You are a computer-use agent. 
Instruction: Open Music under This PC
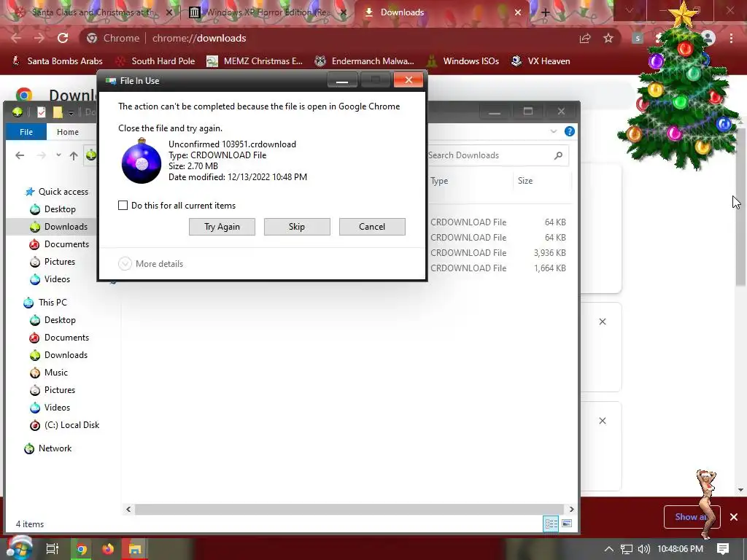[x=49, y=373]
